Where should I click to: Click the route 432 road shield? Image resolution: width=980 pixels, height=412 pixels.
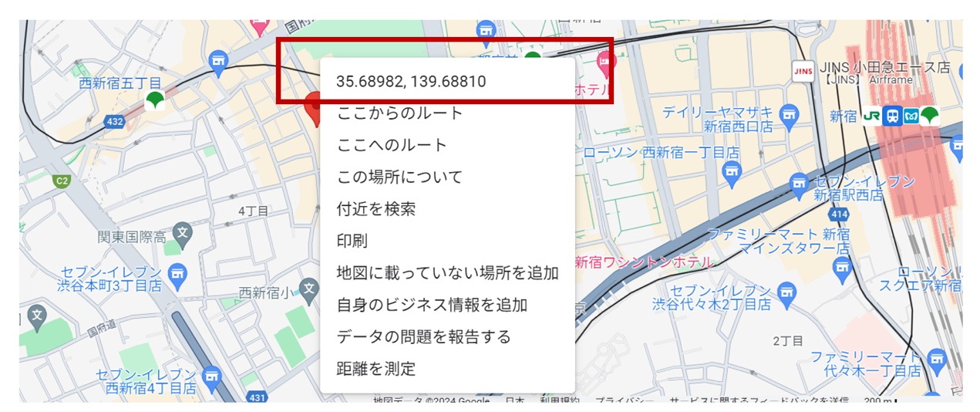tap(115, 122)
